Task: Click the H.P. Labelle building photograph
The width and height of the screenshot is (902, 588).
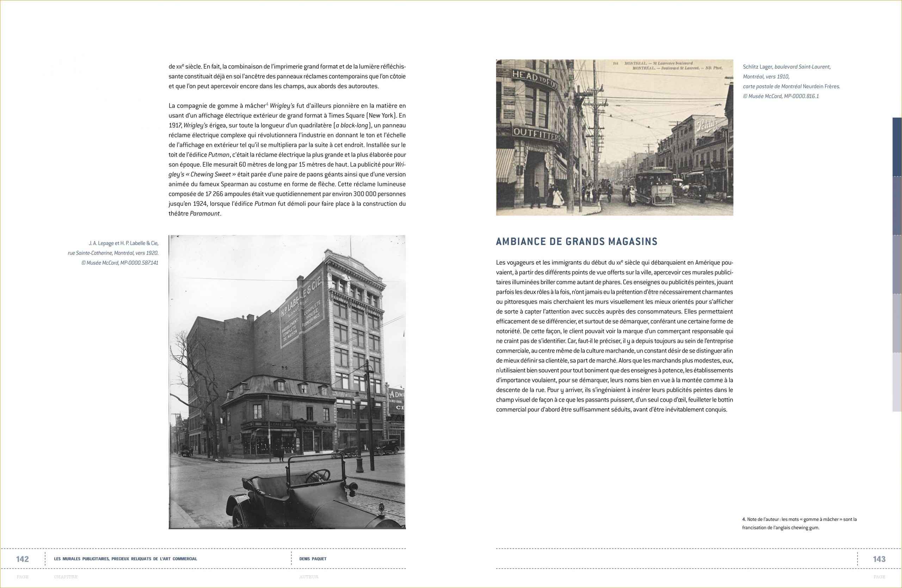Action: point(287,382)
